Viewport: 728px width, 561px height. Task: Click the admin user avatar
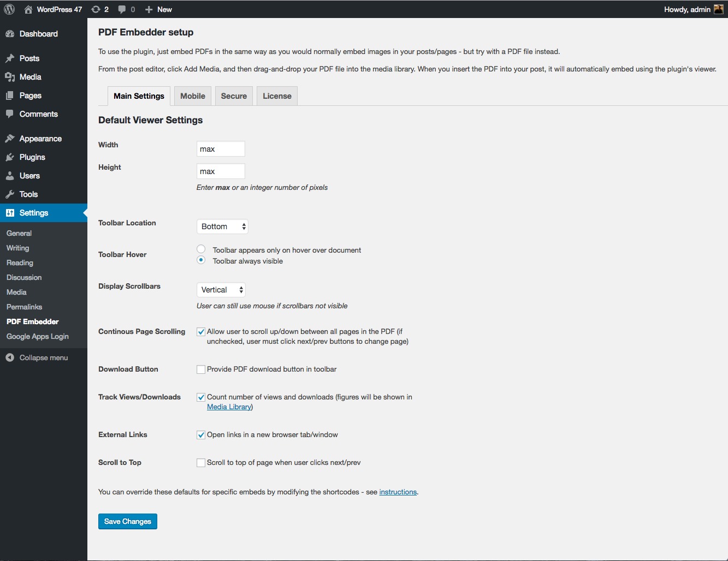click(718, 9)
